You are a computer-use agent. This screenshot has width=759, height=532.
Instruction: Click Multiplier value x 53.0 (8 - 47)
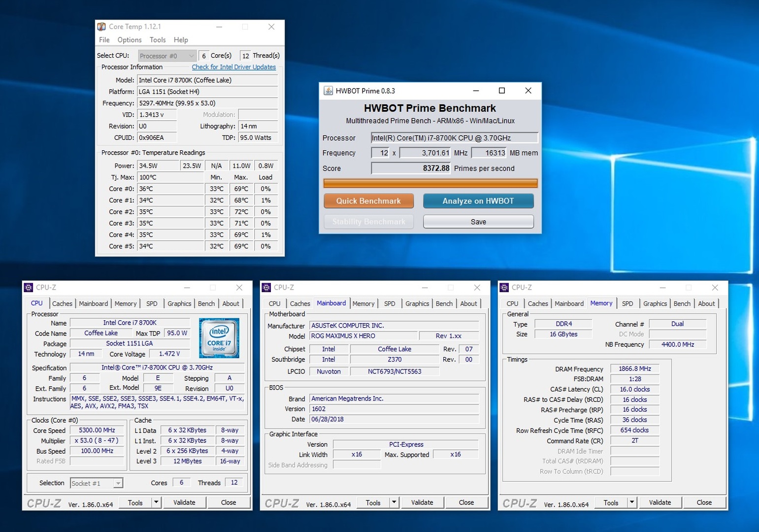click(x=97, y=441)
